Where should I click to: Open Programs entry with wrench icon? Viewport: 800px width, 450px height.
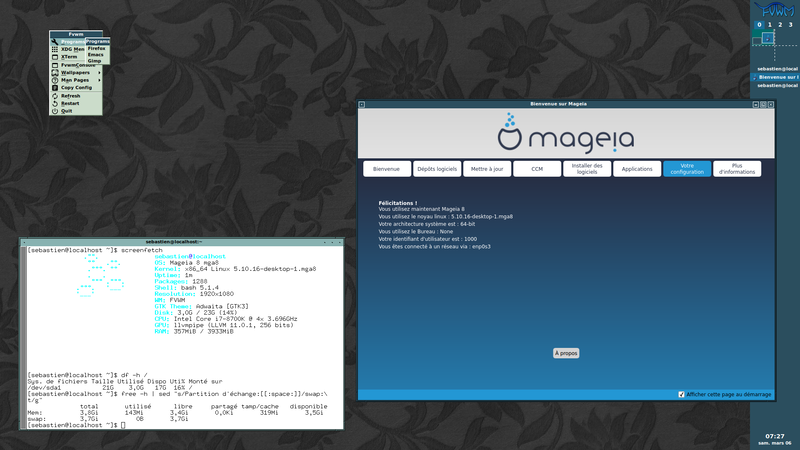click(67, 42)
